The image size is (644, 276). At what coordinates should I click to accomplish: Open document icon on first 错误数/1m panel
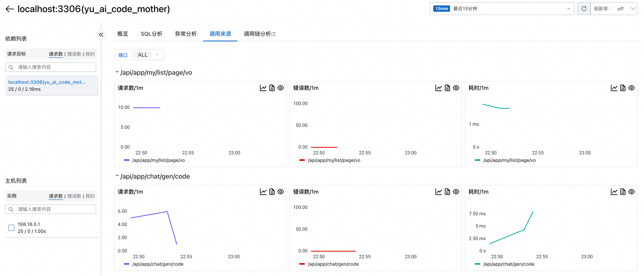[x=447, y=88]
